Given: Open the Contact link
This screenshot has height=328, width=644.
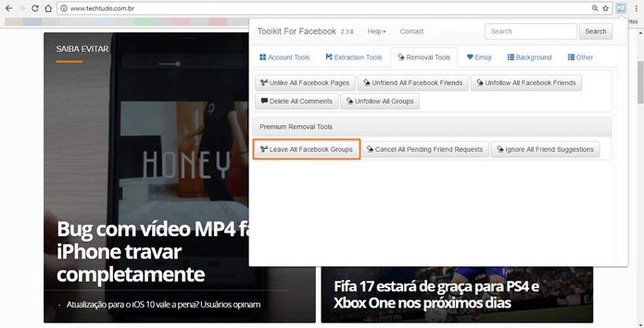Looking at the screenshot, I should (412, 31).
